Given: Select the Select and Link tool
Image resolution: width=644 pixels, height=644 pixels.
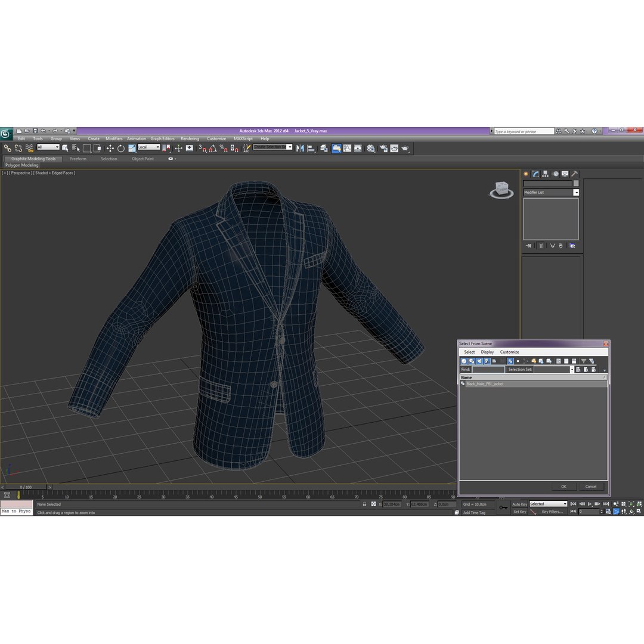Looking at the screenshot, I should coord(7,148).
